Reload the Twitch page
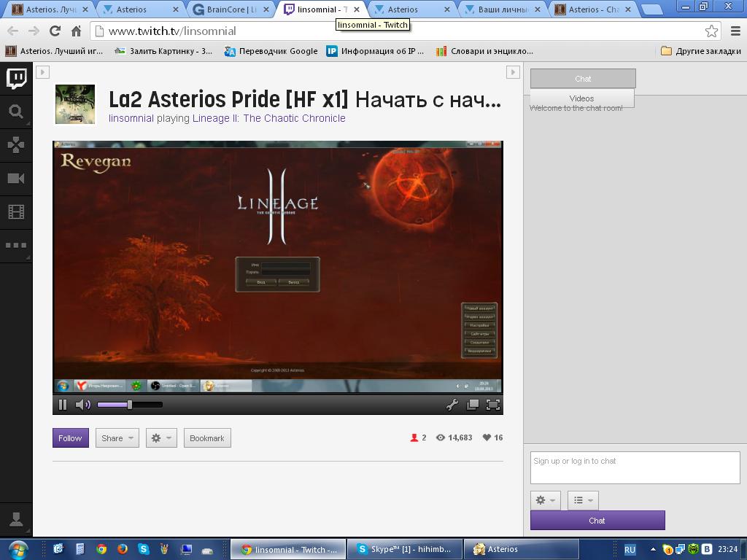 point(55,31)
